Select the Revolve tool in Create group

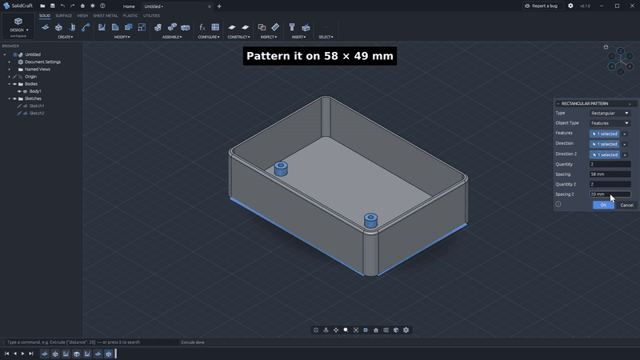(72, 27)
